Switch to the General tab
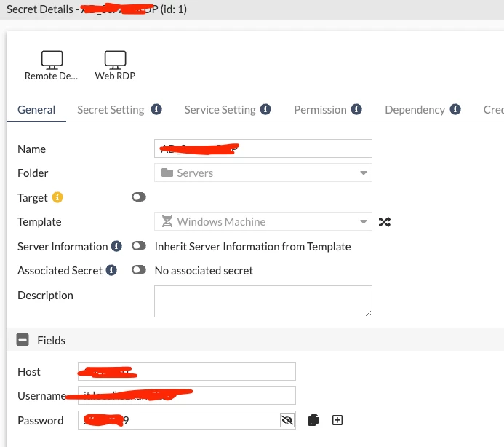 36,110
